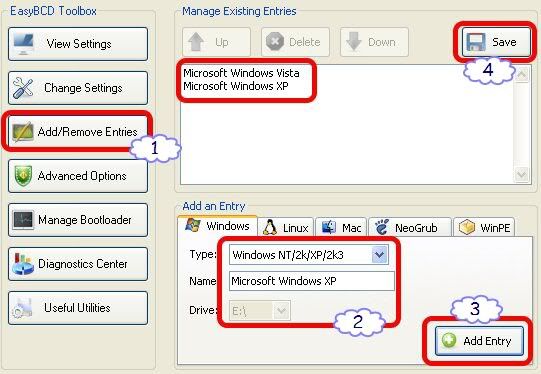Click the Delete button label

point(305,42)
